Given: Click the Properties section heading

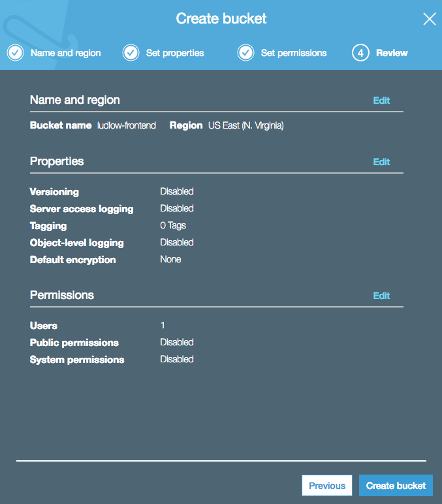Looking at the screenshot, I should (57, 161).
